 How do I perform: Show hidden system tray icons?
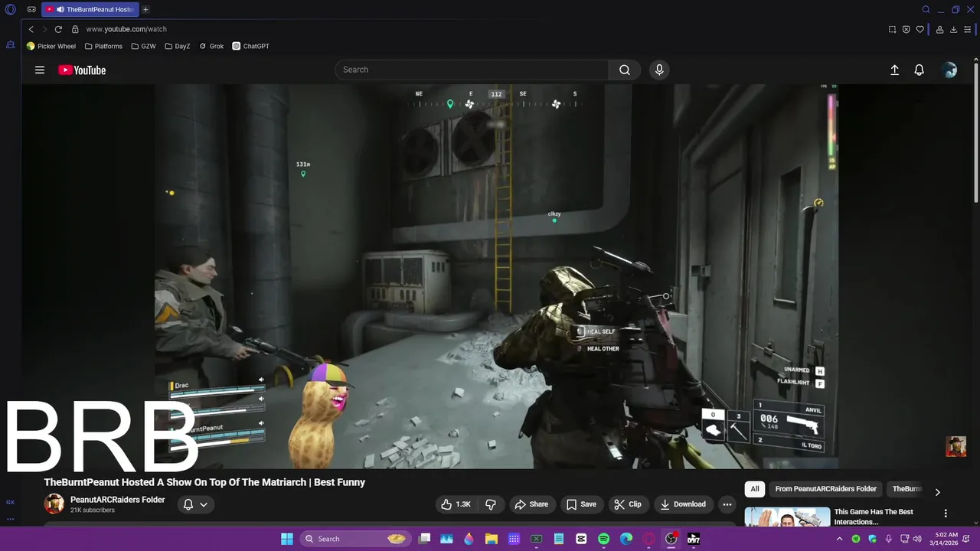[x=839, y=539]
